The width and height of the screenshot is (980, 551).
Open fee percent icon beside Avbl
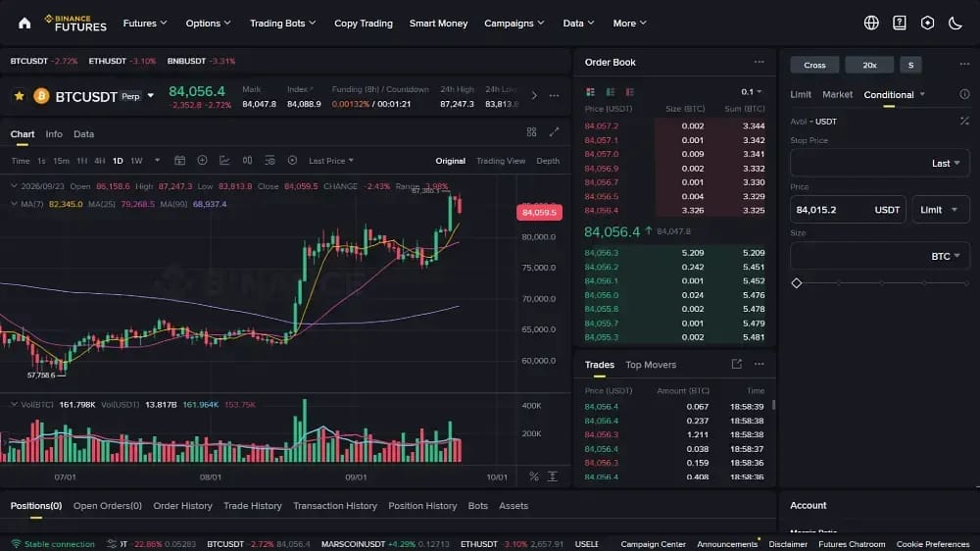(x=964, y=121)
